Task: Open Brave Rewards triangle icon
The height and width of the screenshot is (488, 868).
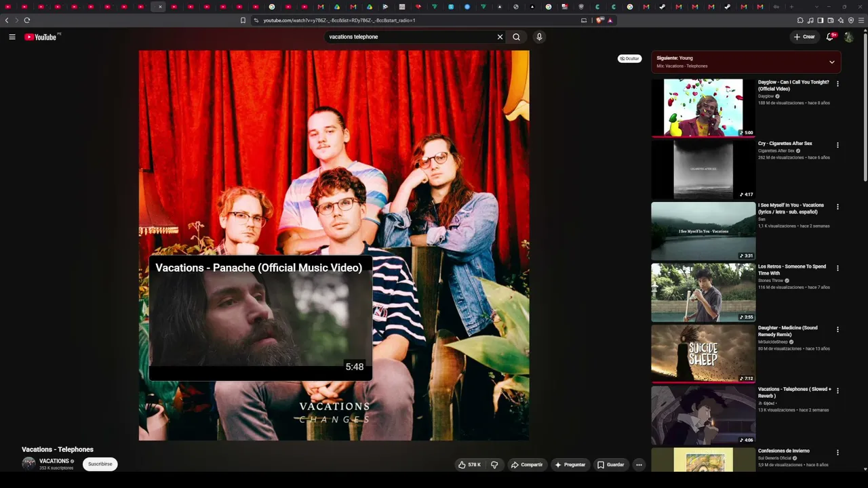Action: [610, 20]
